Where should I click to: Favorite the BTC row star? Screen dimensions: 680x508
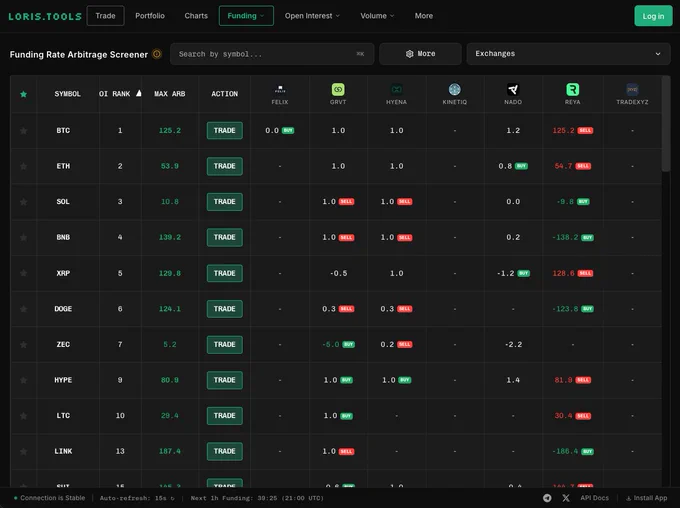(x=23, y=131)
